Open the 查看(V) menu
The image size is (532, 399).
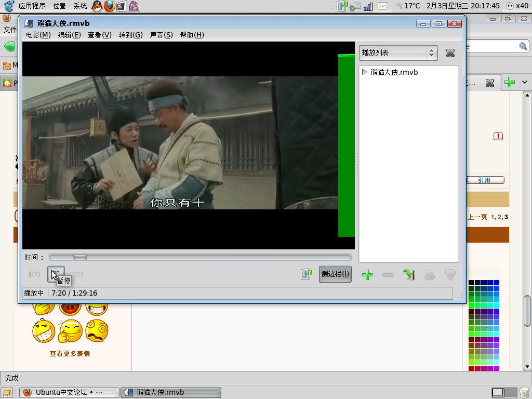click(100, 35)
